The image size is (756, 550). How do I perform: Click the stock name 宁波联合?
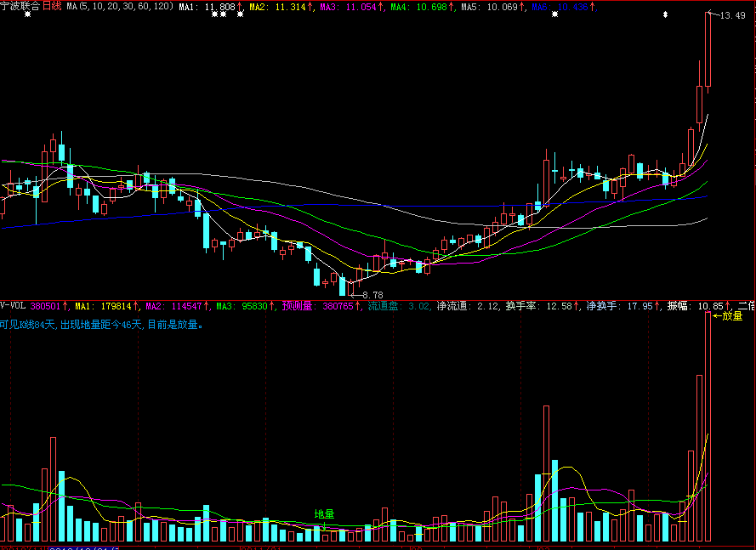(20, 6)
